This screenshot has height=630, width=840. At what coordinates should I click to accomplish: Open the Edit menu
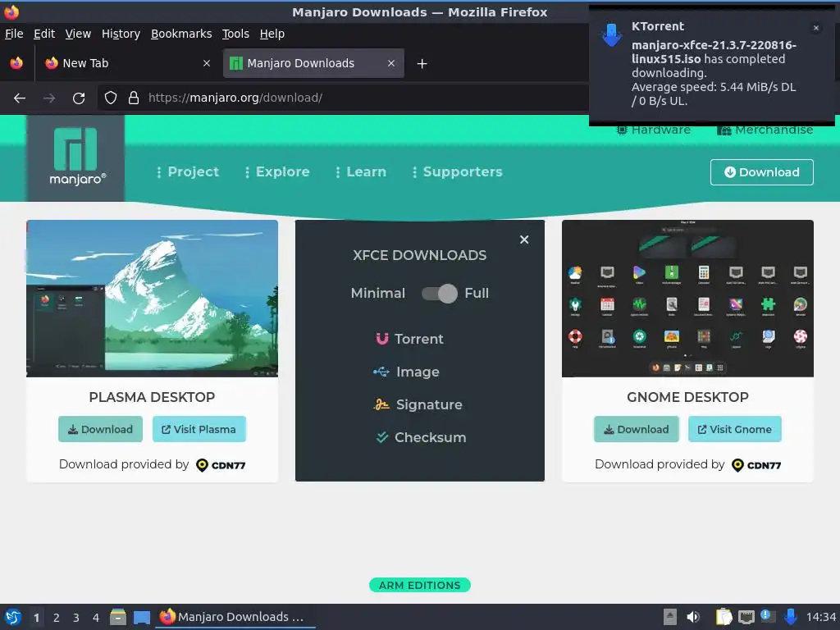(44, 34)
